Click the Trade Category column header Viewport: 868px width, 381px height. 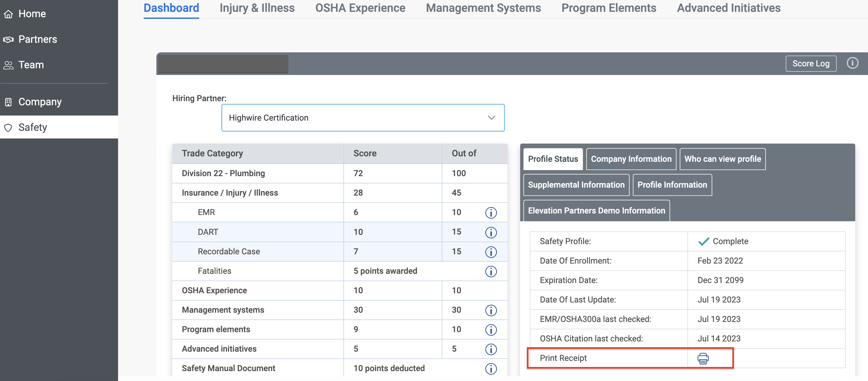258,153
